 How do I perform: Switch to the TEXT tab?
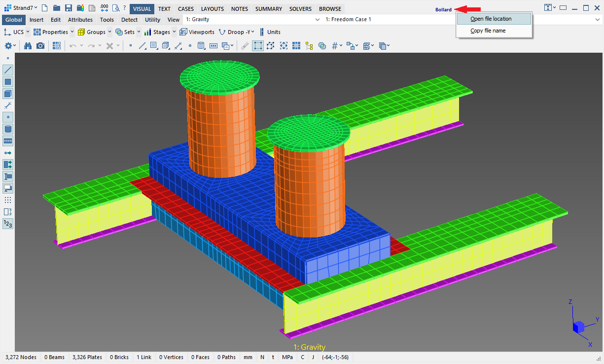tap(164, 9)
